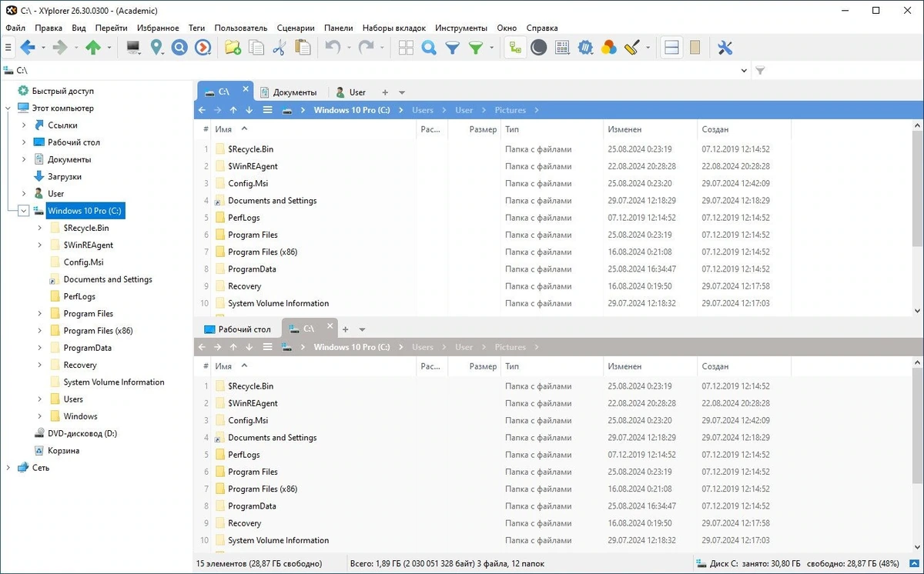Select PerfLogs folder in top pane list

click(x=243, y=218)
